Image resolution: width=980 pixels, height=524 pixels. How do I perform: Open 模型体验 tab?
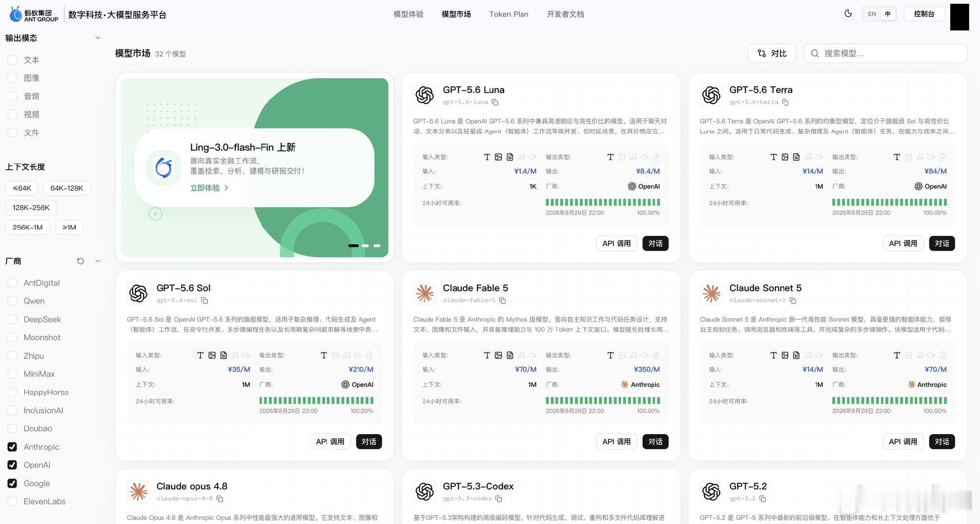pos(408,14)
